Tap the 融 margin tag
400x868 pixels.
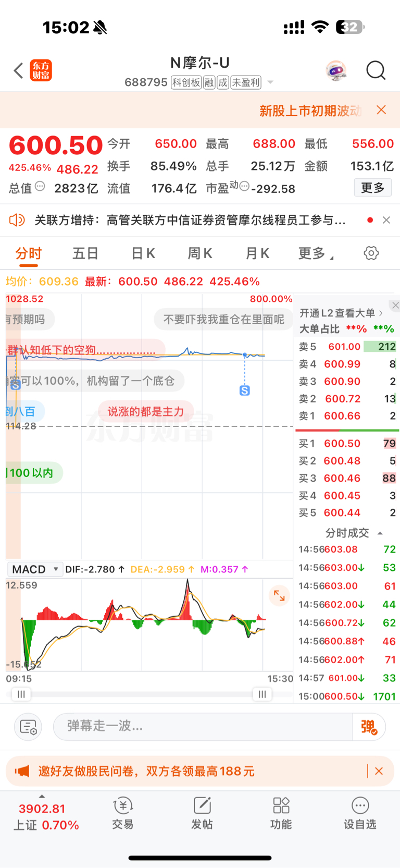(x=209, y=82)
